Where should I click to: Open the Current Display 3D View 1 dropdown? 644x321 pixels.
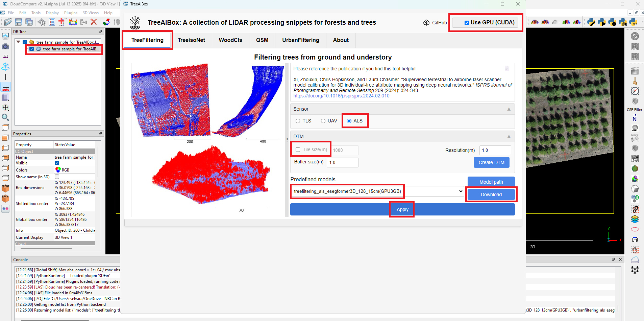(75, 237)
